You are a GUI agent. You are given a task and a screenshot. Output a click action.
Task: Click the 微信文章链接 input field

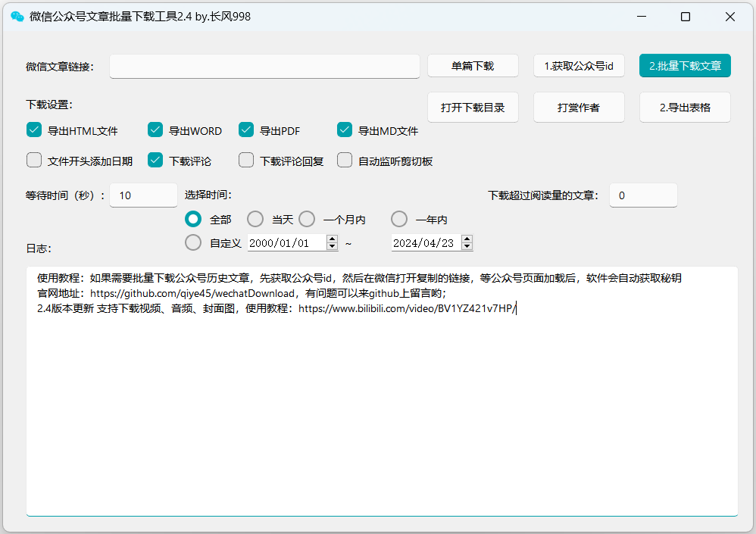pyautogui.click(x=264, y=66)
